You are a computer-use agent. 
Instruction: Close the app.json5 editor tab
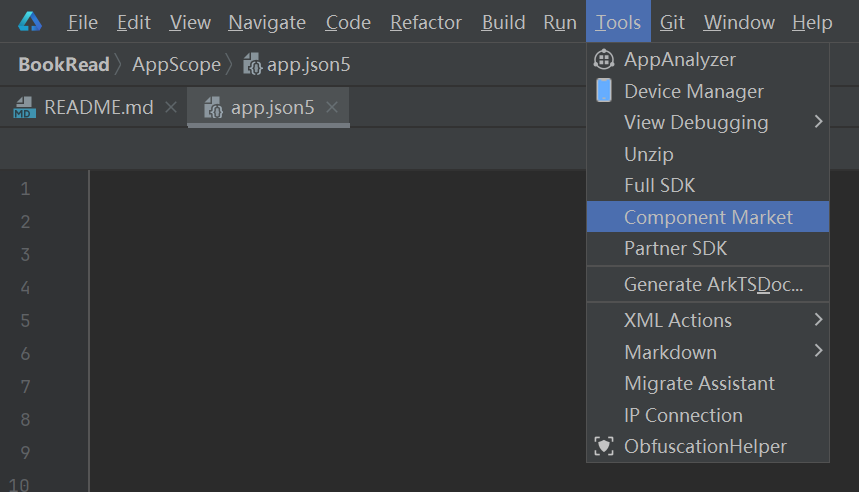coord(332,108)
